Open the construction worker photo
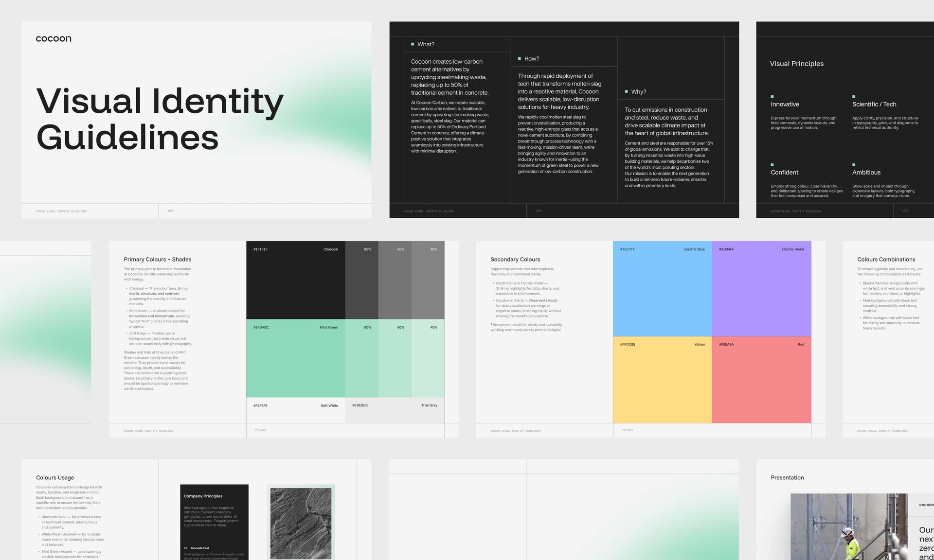This screenshot has width=934, height=560. 849,527
